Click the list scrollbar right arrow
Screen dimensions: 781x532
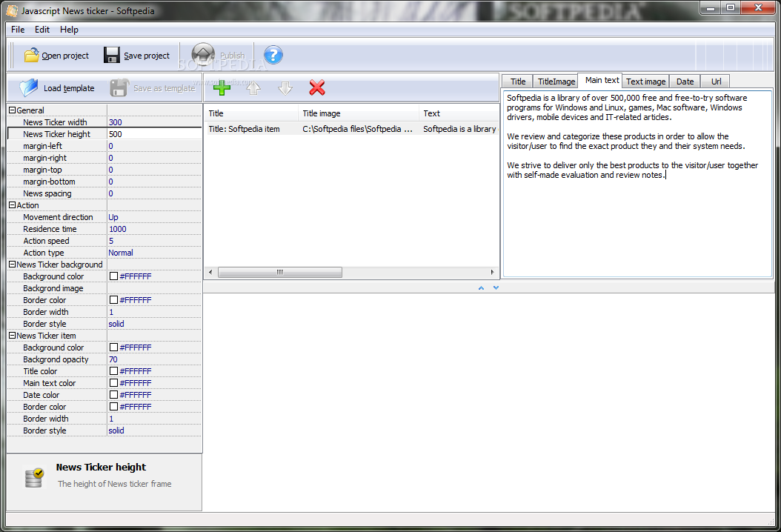pos(492,272)
